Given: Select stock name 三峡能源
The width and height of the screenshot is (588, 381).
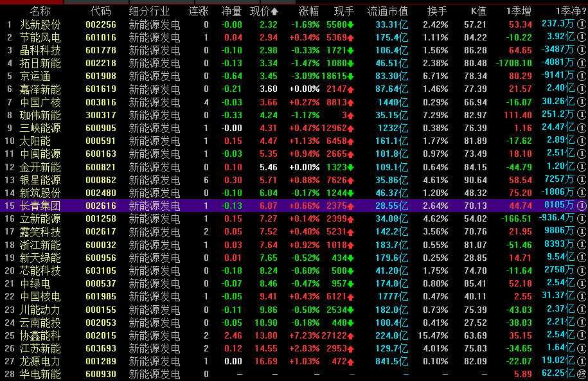Looking at the screenshot, I should coord(40,128).
